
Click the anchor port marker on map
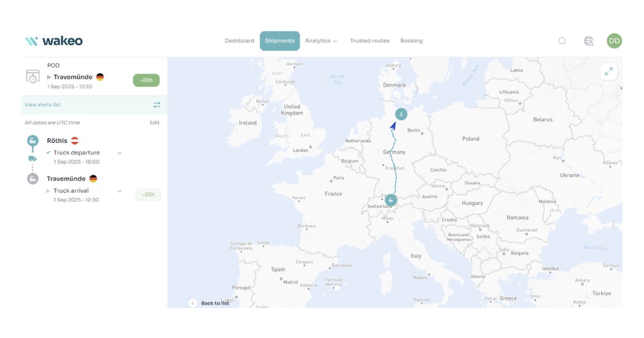[401, 114]
